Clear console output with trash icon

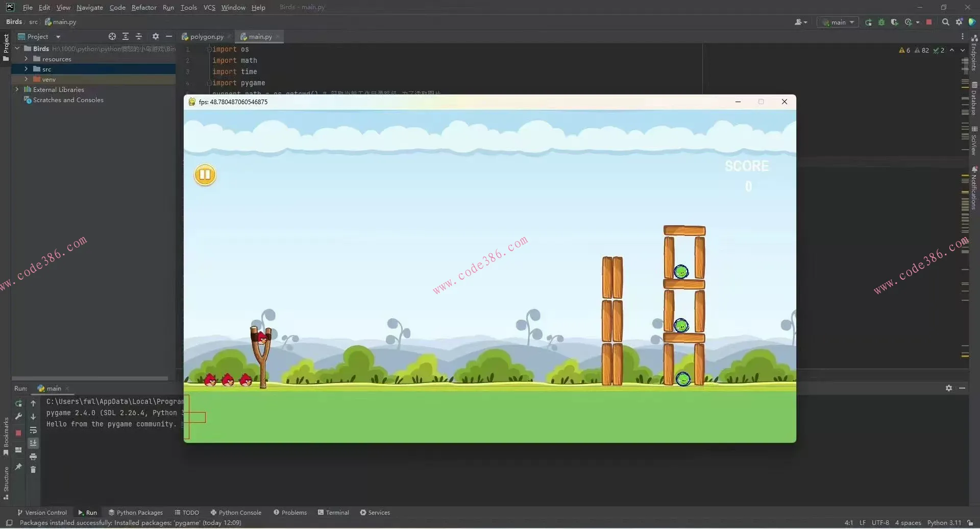click(33, 470)
